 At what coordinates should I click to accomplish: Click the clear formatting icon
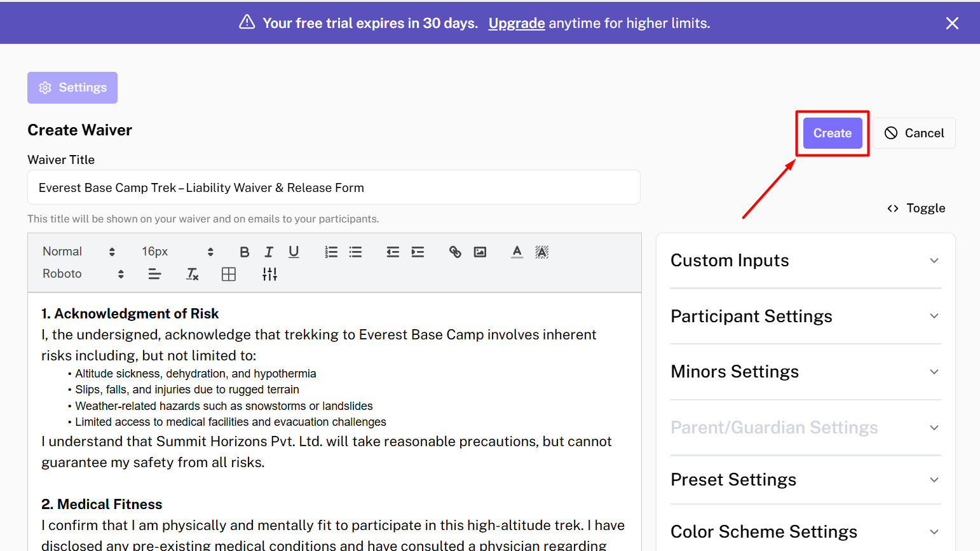tap(192, 275)
